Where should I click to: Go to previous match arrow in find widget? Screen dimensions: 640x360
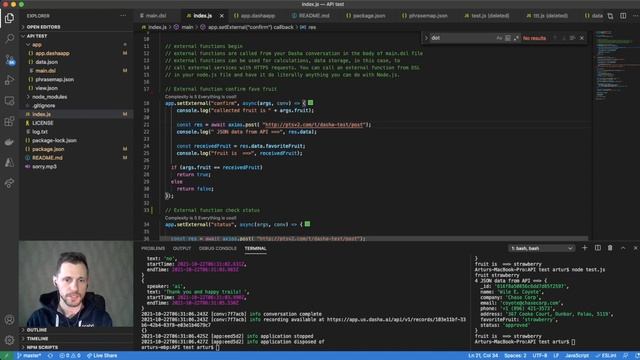pyautogui.click(x=555, y=38)
